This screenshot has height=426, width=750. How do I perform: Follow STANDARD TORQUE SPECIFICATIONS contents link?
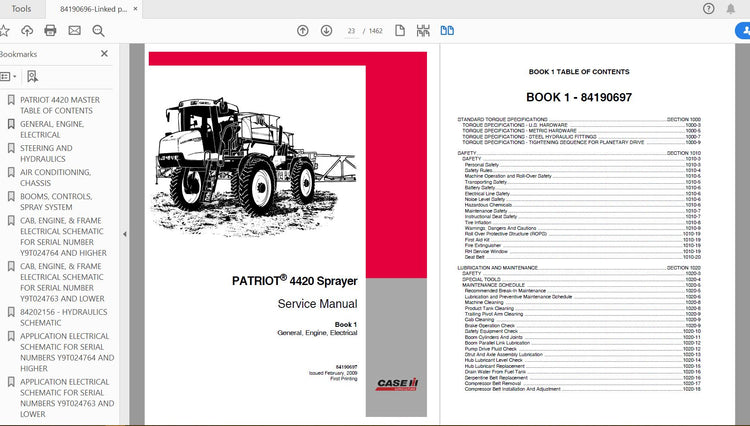coord(579,119)
